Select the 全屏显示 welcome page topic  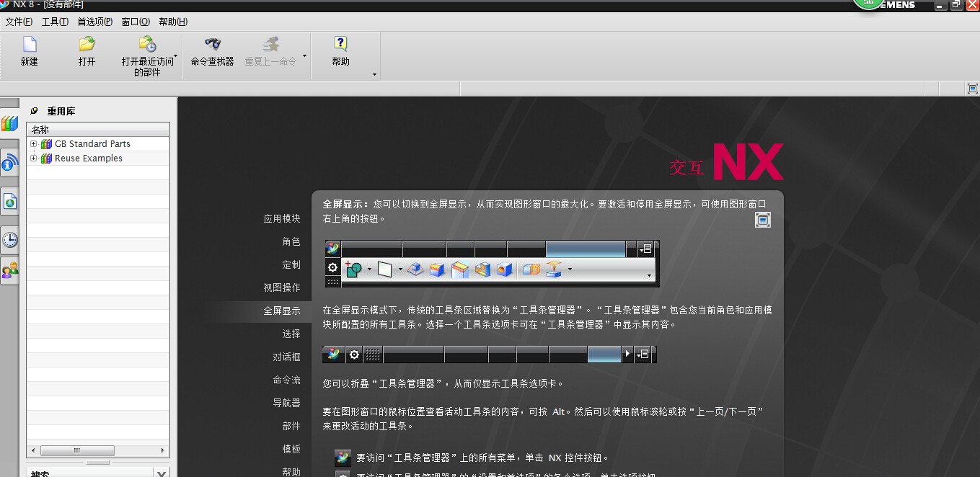coord(282,311)
